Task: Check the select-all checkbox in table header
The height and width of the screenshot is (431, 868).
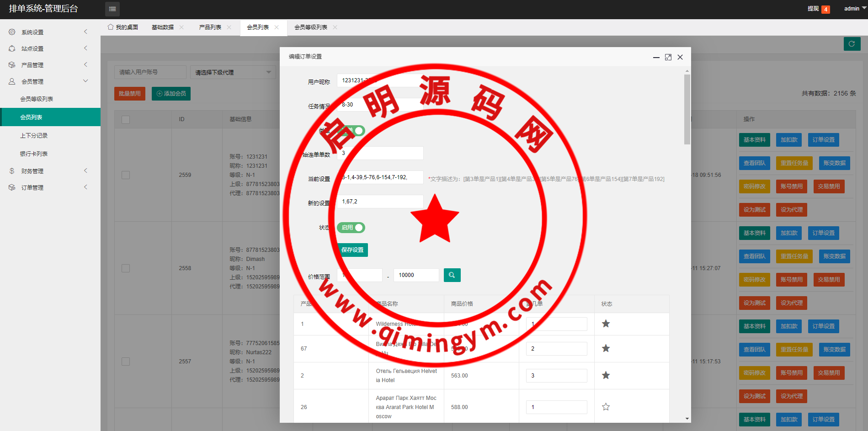Action: coord(126,119)
